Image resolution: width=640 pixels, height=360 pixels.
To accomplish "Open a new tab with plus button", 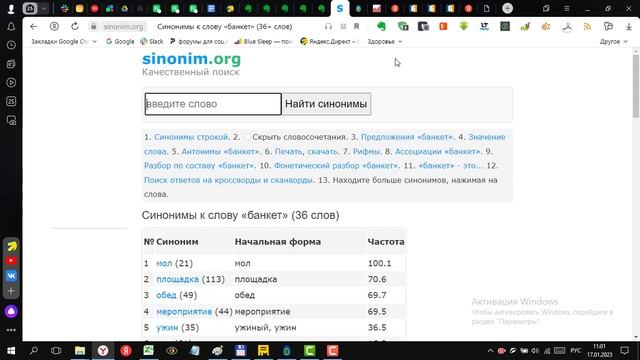I will [507, 8].
